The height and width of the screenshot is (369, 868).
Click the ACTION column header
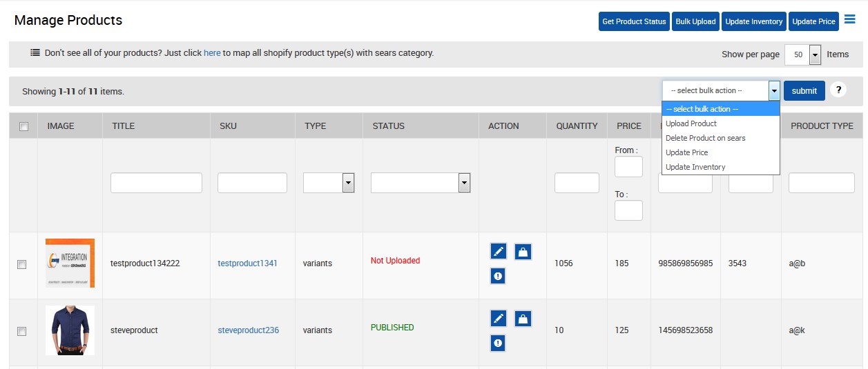(503, 126)
